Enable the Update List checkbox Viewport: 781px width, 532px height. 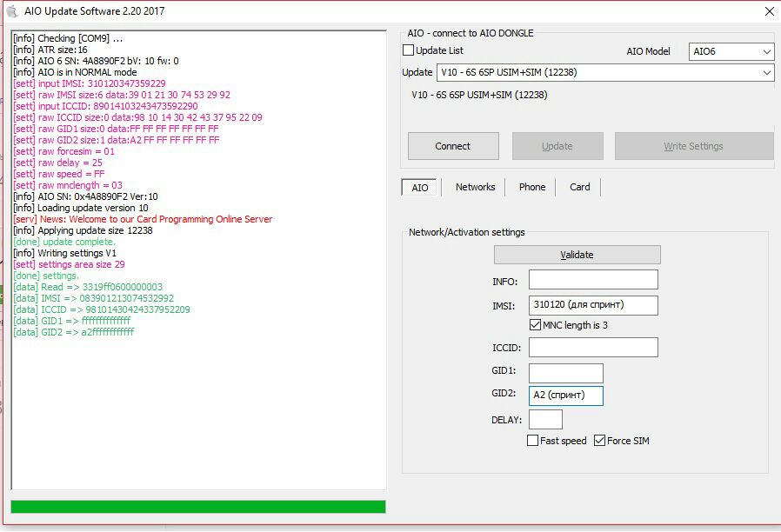(409, 51)
